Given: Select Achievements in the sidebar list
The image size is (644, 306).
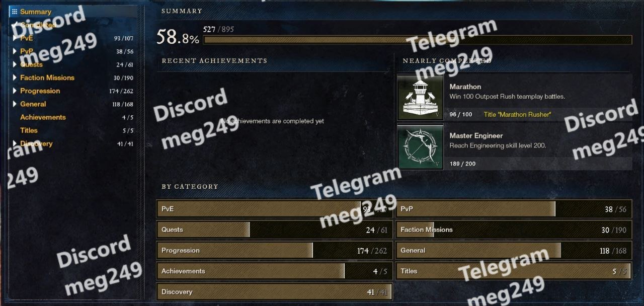Looking at the screenshot, I should (x=43, y=117).
